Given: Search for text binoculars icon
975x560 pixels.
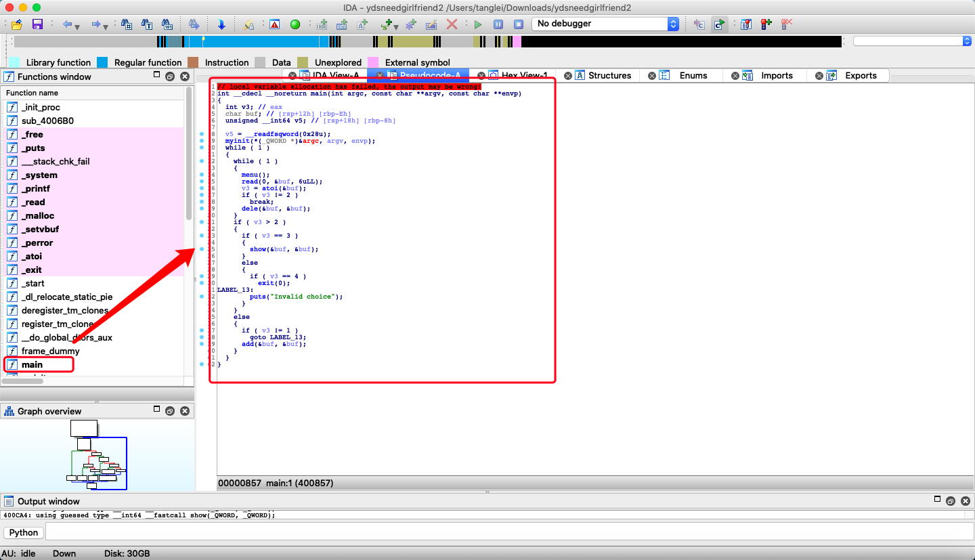Looking at the screenshot, I should pos(147,24).
